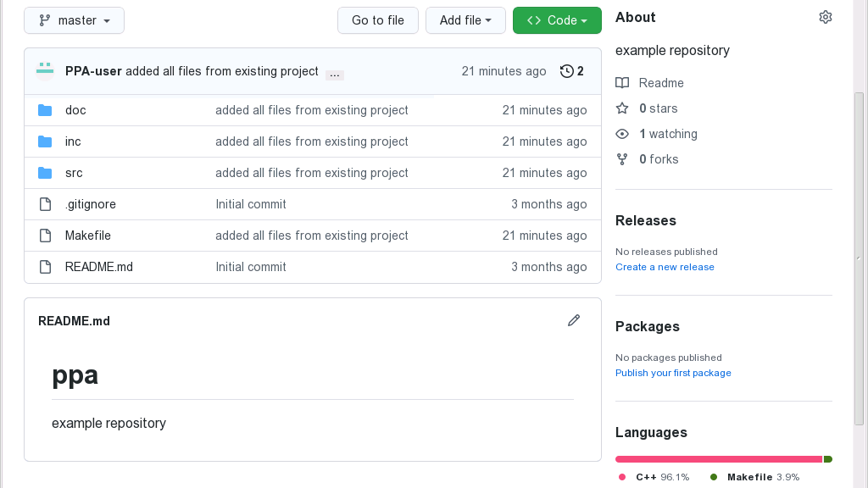
Task: Open README.md from the file list
Action: (x=99, y=267)
